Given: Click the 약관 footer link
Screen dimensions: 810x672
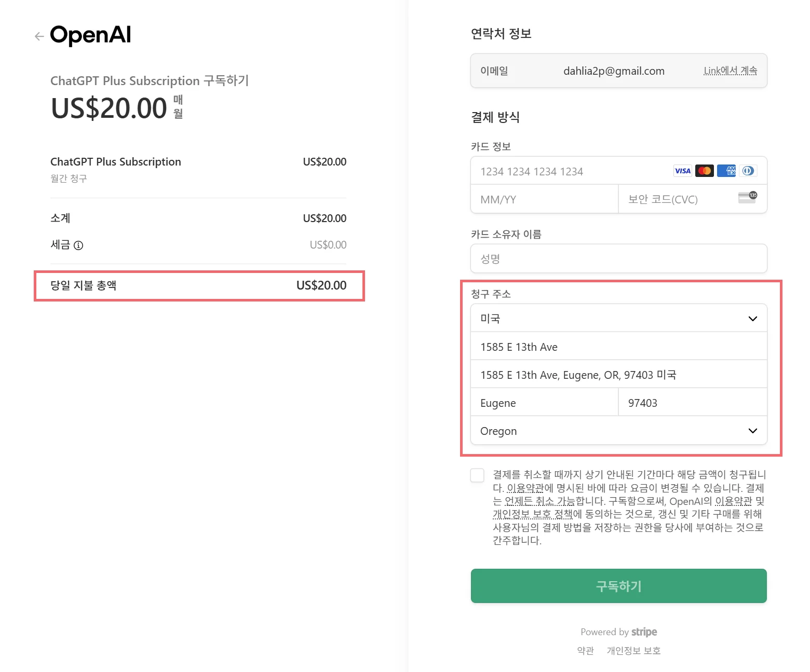Looking at the screenshot, I should 585,651.
